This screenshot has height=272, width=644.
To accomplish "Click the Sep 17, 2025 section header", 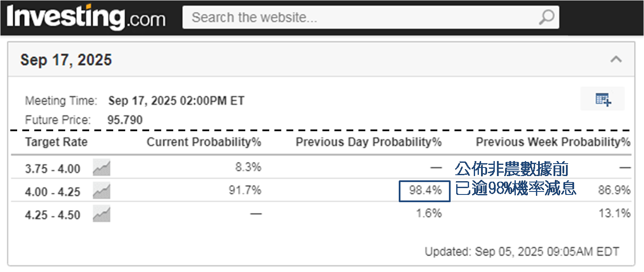I will [x=66, y=60].
